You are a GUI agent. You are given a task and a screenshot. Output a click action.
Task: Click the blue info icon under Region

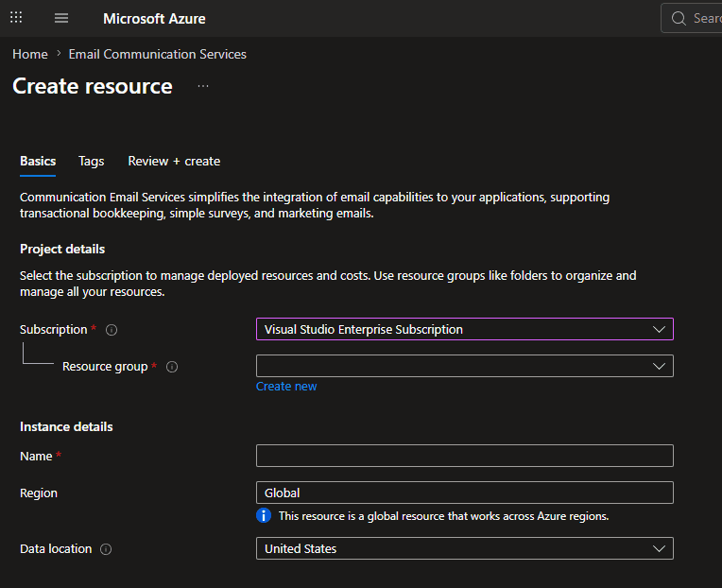pos(264,515)
